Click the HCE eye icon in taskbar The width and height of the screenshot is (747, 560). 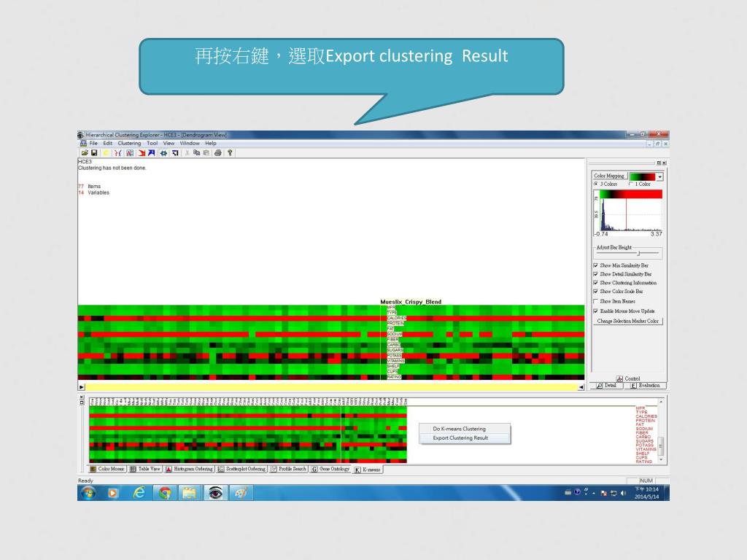click(215, 493)
